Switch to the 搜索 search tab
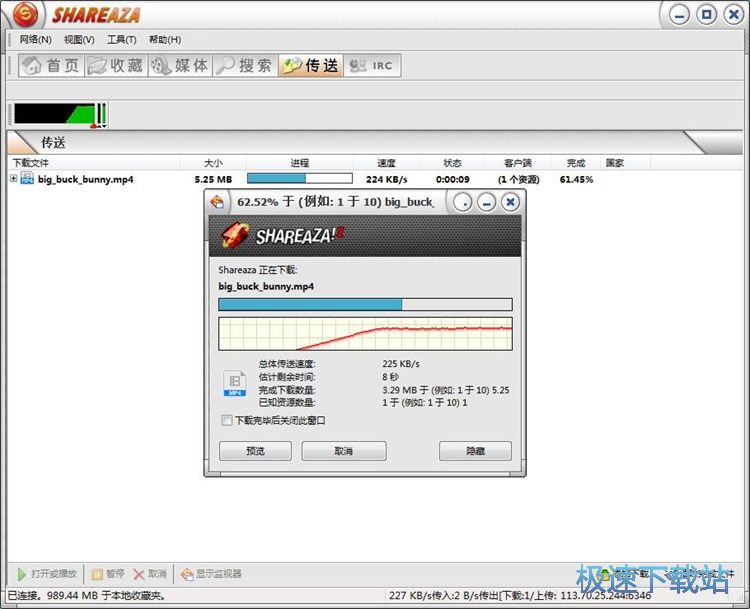 click(x=245, y=66)
